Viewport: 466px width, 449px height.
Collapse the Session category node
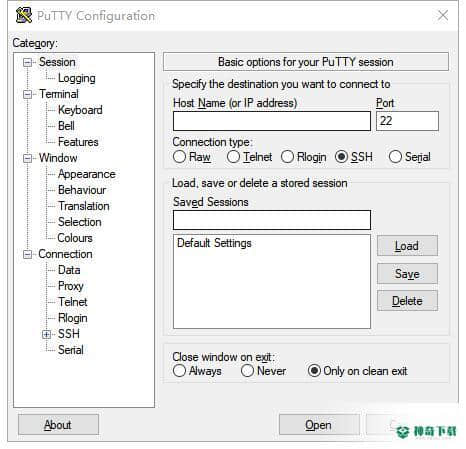(x=27, y=62)
